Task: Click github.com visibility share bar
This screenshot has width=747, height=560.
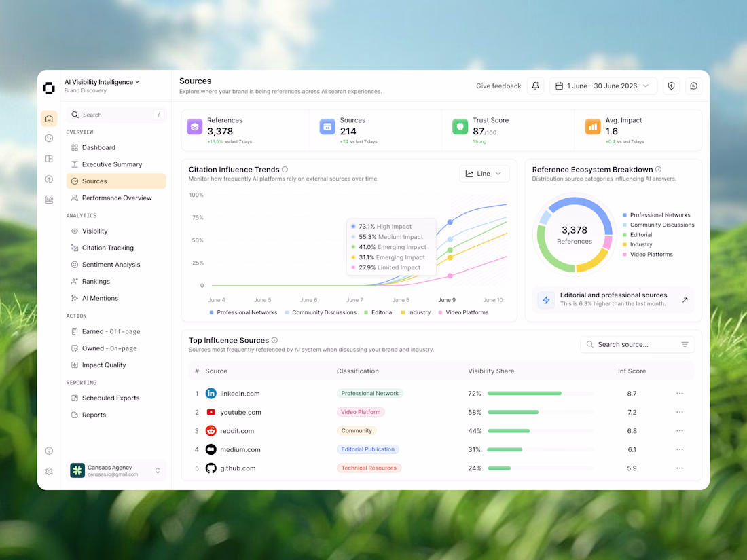Action: point(541,468)
